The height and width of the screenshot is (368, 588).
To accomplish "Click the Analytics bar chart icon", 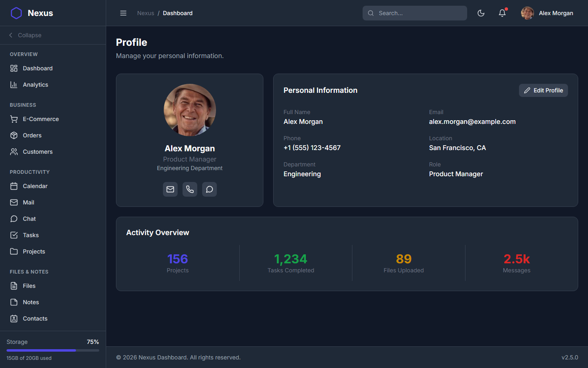I will click(14, 85).
